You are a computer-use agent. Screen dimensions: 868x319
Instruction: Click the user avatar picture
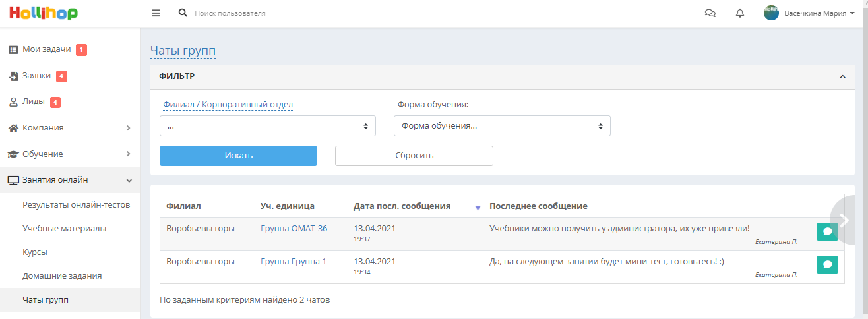[x=771, y=13]
